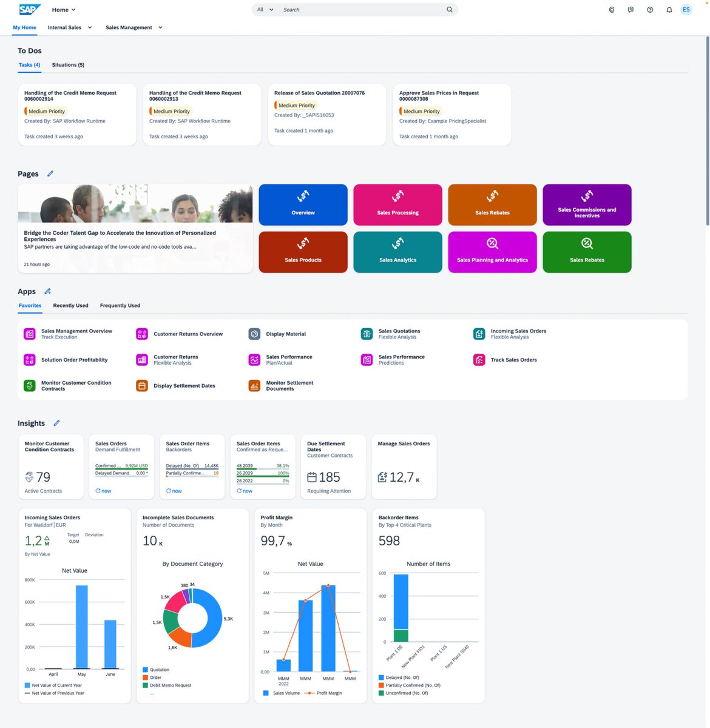
Task: Expand the Internal Sales menu arrow
Action: tap(90, 27)
